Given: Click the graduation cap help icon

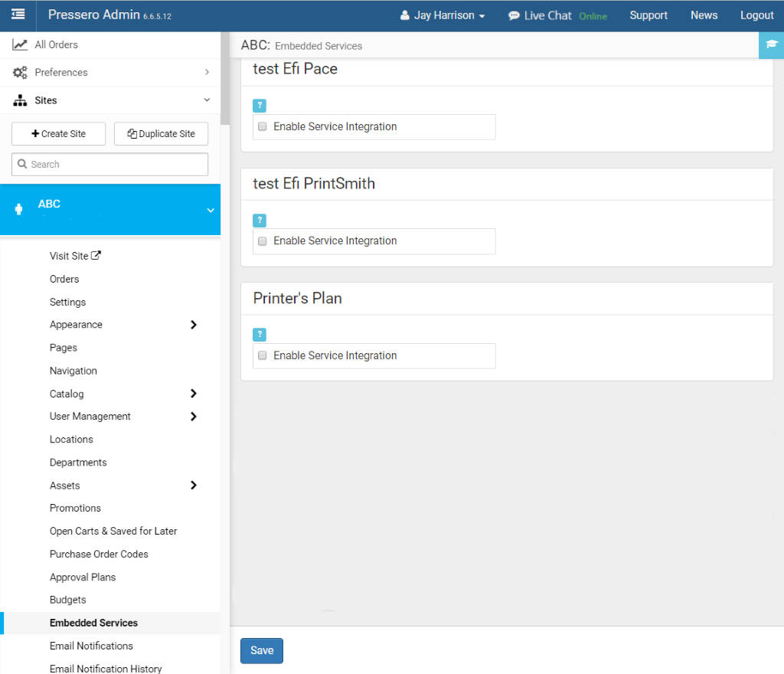Looking at the screenshot, I should click(x=772, y=44).
